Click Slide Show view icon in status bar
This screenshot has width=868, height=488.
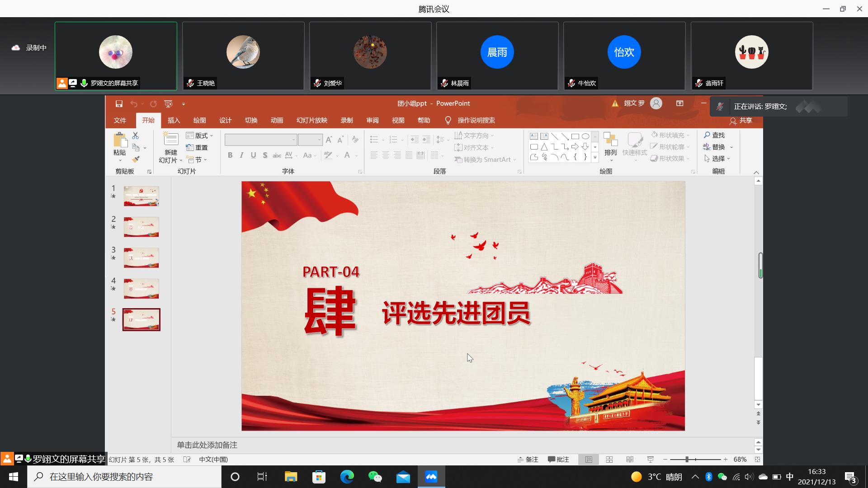point(651,460)
